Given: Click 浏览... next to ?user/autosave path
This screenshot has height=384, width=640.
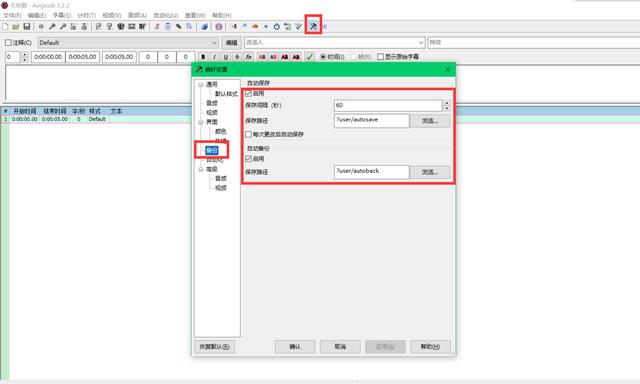Looking at the screenshot, I should (x=430, y=121).
